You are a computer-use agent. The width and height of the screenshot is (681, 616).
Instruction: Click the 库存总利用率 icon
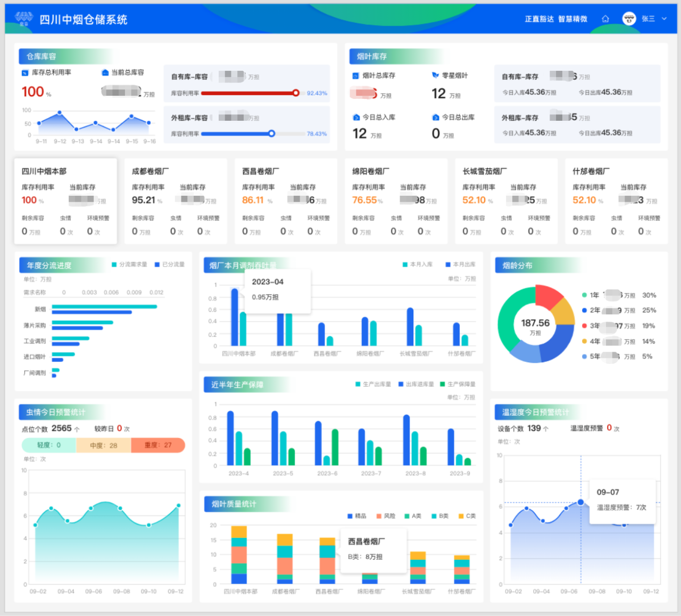pyautogui.click(x=24, y=73)
